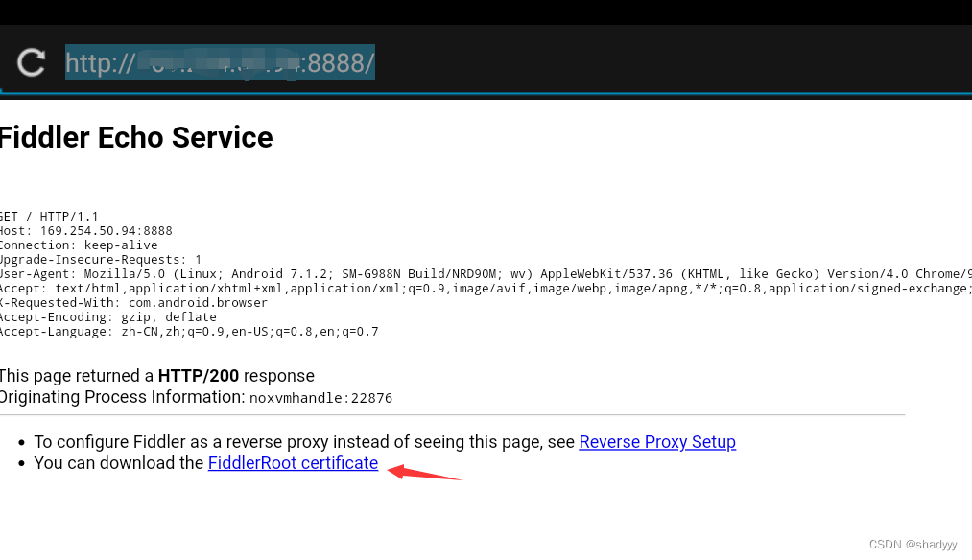The image size is (972, 560).
Task: Click the 'X-Requested-With: com.android.browser' line
Action: pos(133,302)
